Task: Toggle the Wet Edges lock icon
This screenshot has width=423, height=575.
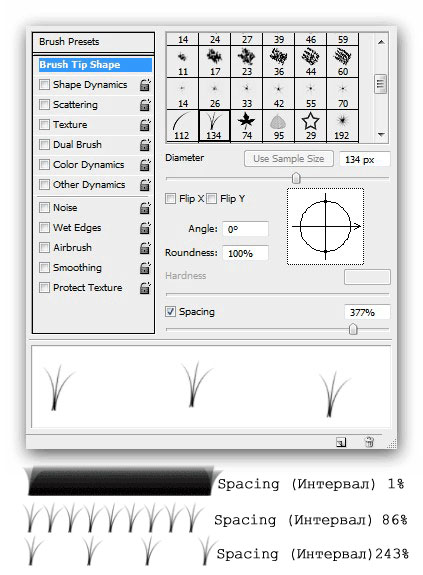Action: click(x=145, y=228)
